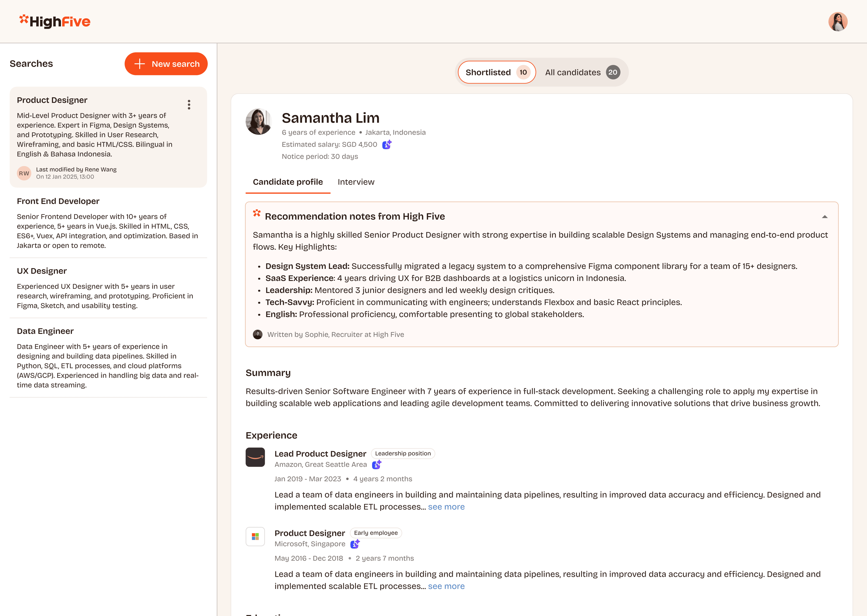Switch to Shortlisted candidates view
Screen dimensions: 867x616
coord(497,73)
